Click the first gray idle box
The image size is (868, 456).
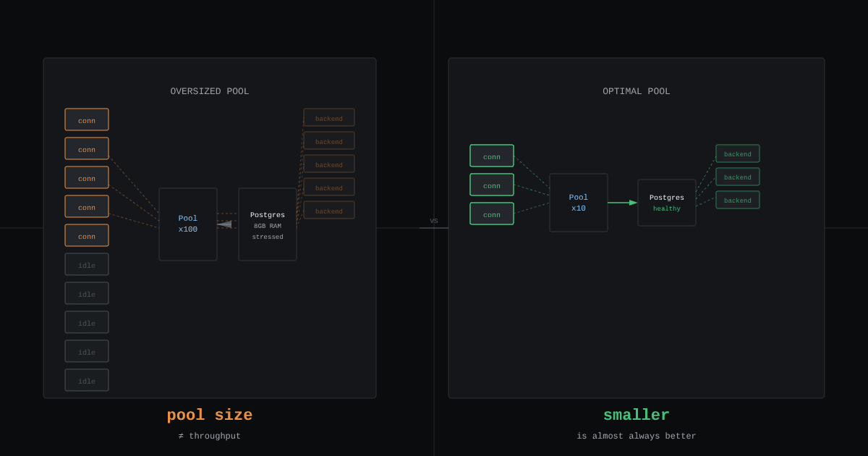pos(87,264)
